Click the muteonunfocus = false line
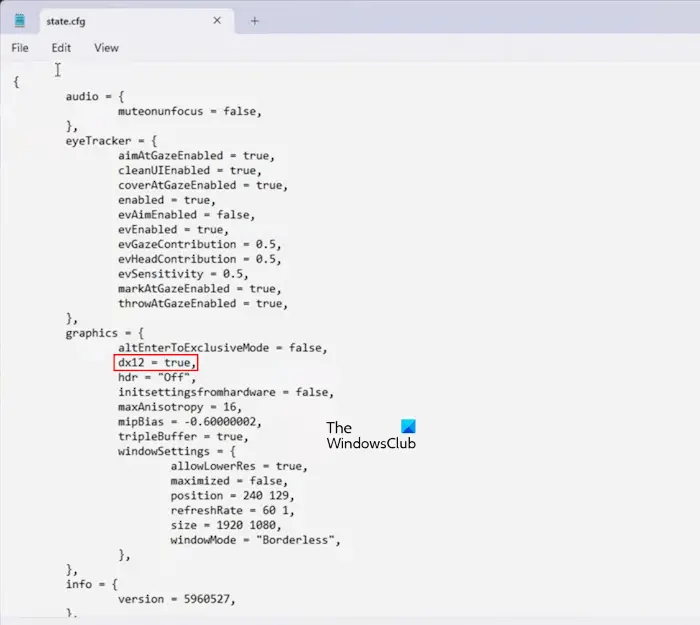Viewport: 700px width, 625px height. click(190, 111)
